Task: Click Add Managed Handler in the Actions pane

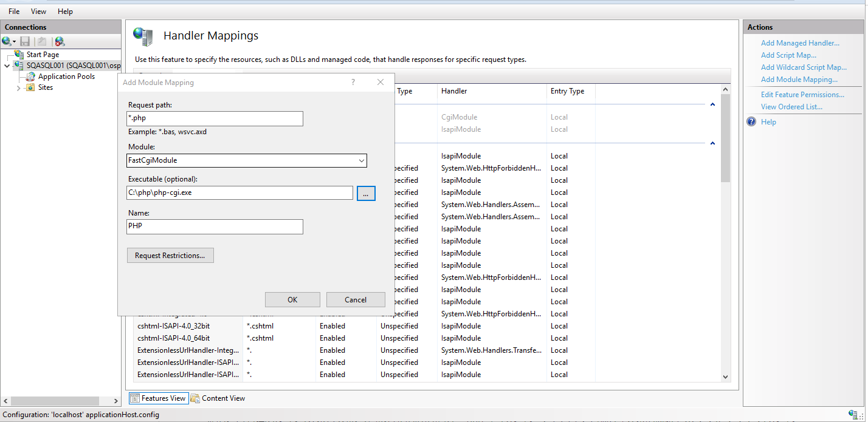Action: click(799, 43)
